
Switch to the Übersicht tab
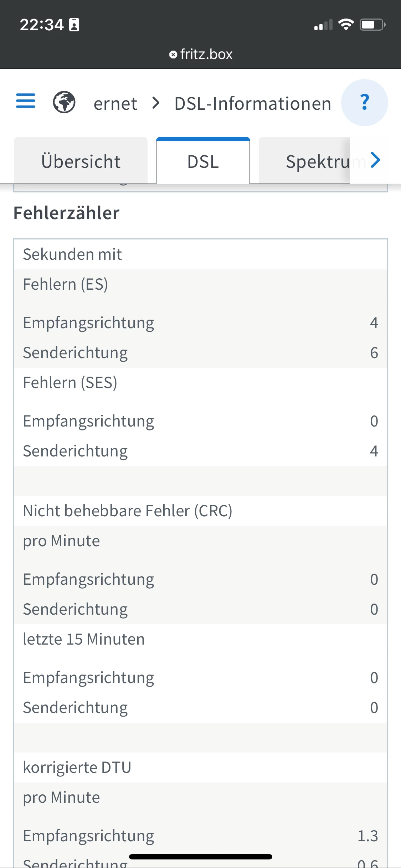(x=81, y=161)
